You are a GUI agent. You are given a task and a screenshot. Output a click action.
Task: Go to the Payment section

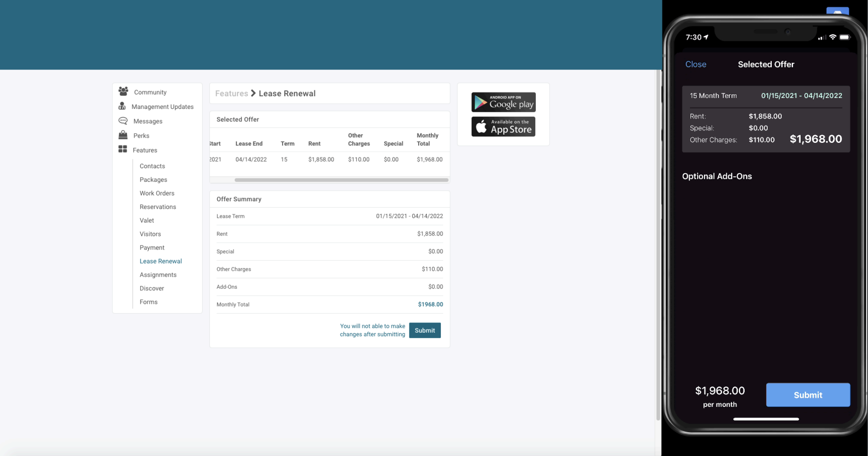152,247
